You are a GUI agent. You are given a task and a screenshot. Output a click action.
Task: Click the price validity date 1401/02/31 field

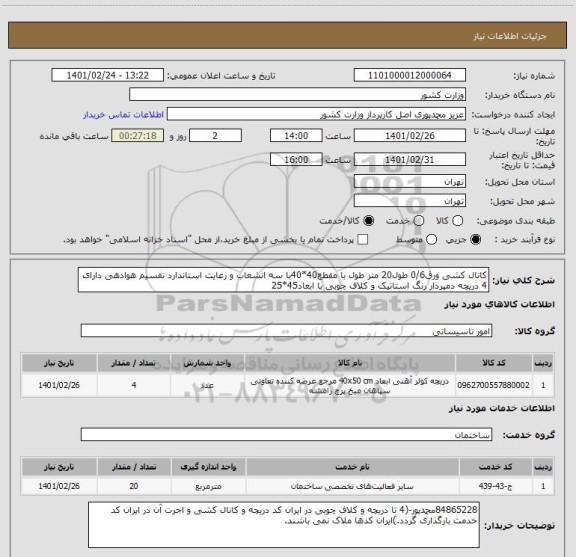pyautogui.click(x=410, y=159)
